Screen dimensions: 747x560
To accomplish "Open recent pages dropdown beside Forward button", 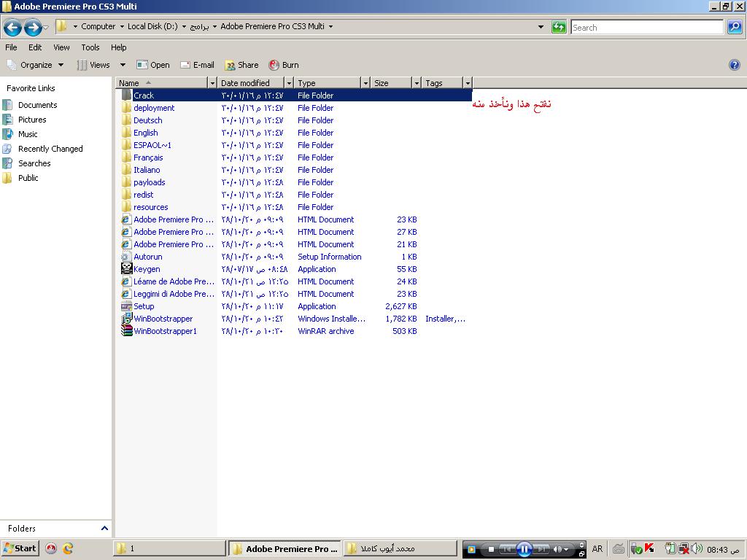I will pyautogui.click(x=46, y=28).
